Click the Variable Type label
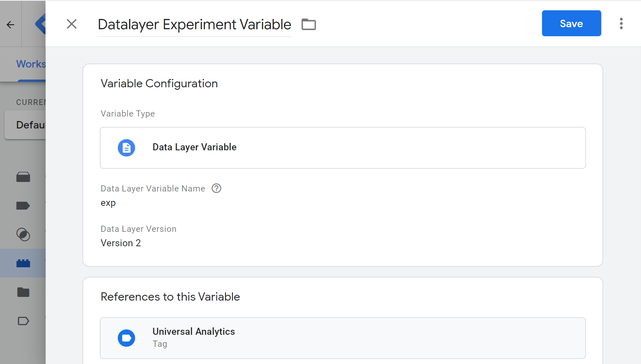641x364 pixels. coord(128,114)
